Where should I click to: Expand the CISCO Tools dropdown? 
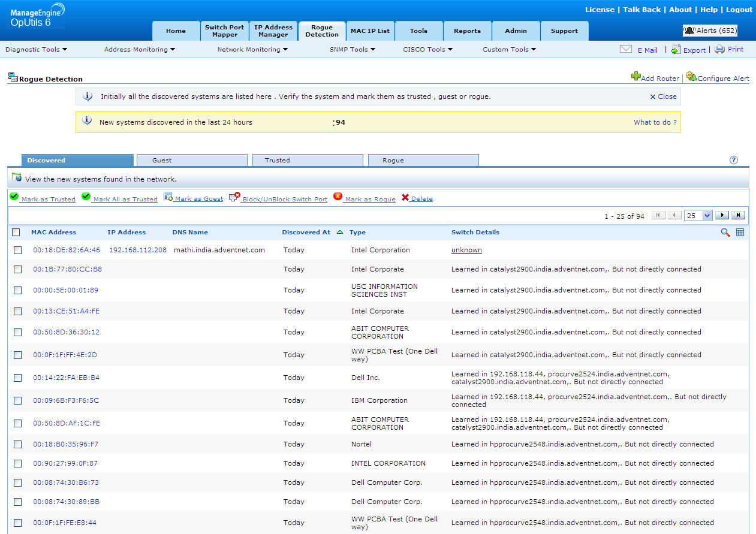(x=427, y=50)
